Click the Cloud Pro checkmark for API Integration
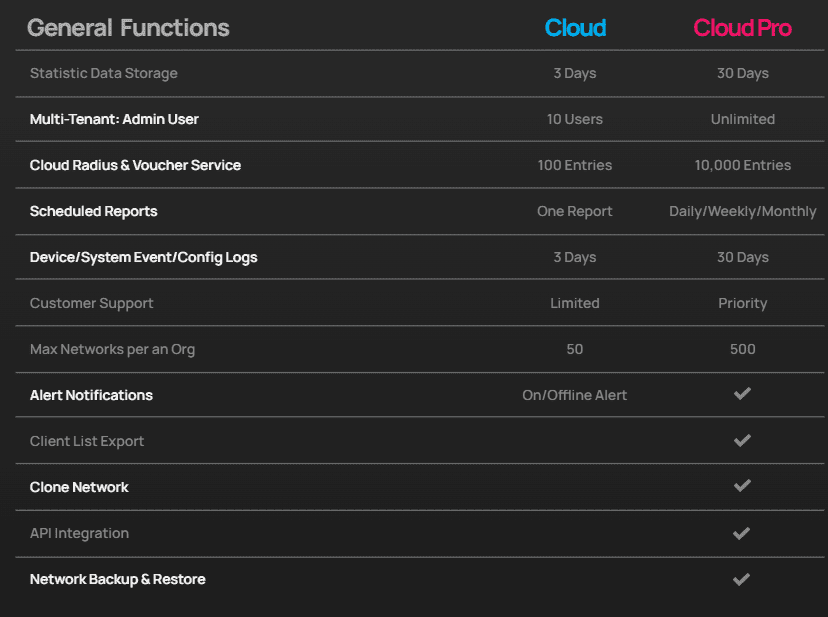Viewport: 828px width, 617px height. [742, 533]
